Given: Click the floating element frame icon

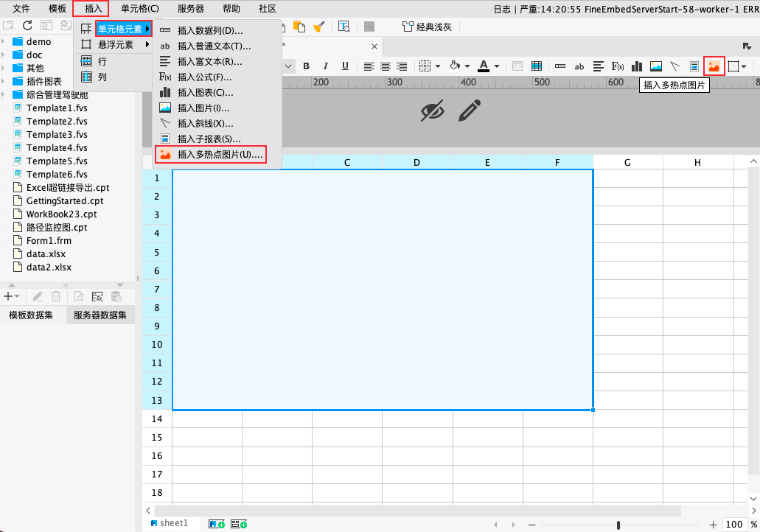Looking at the screenshot, I should (x=733, y=66).
